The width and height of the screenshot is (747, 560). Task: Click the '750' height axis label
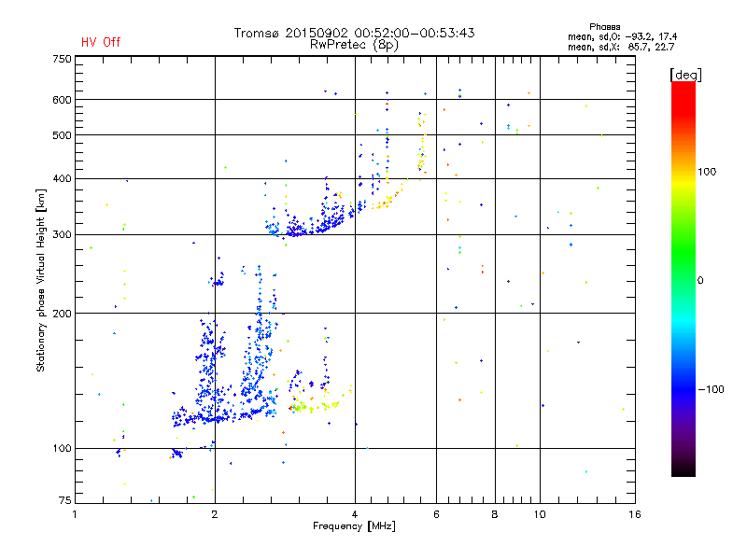[62, 59]
